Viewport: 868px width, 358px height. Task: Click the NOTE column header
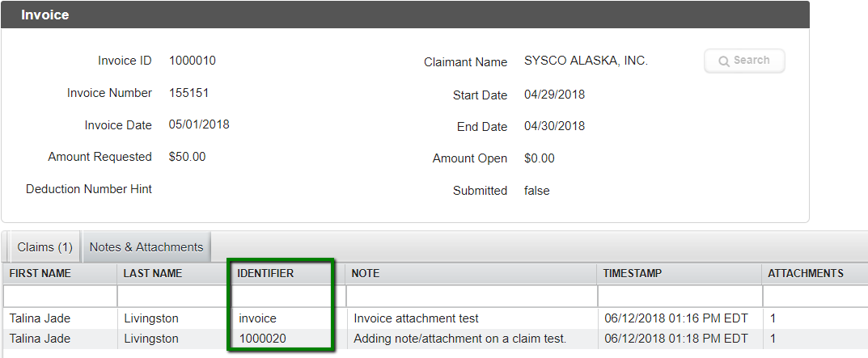(366, 274)
